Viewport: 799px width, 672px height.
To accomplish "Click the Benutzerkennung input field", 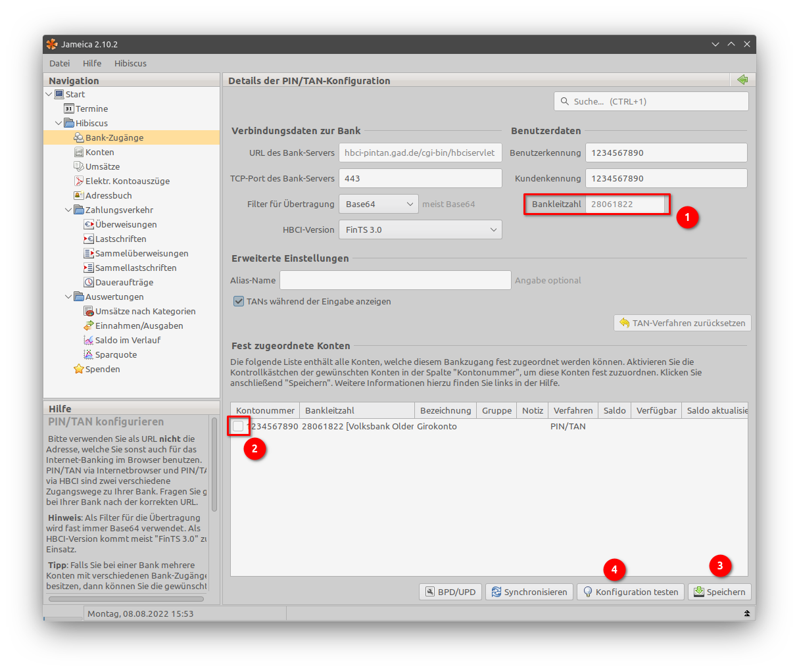I will (x=666, y=153).
